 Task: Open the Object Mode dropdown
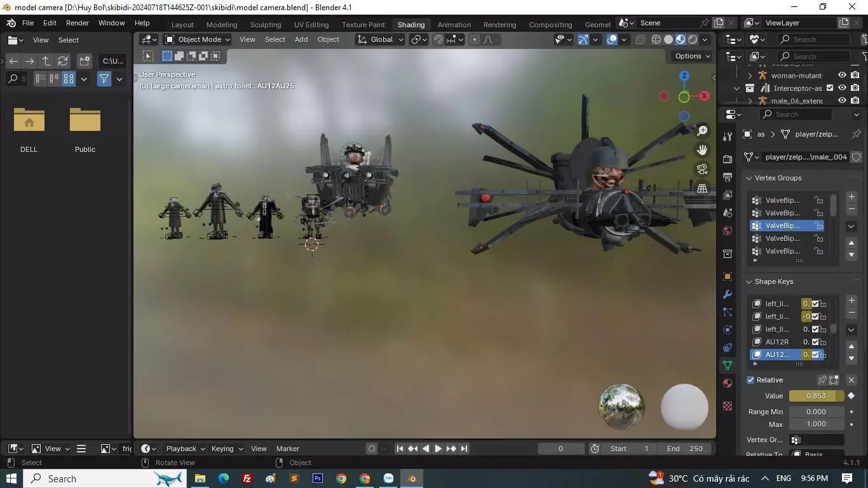click(x=197, y=39)
